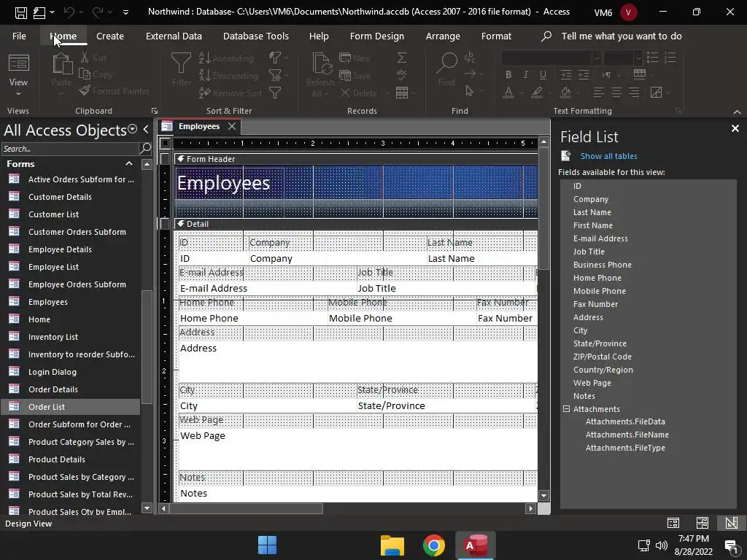
Task: Switch to Layout View in the status bar
Action: coord(703,523)
